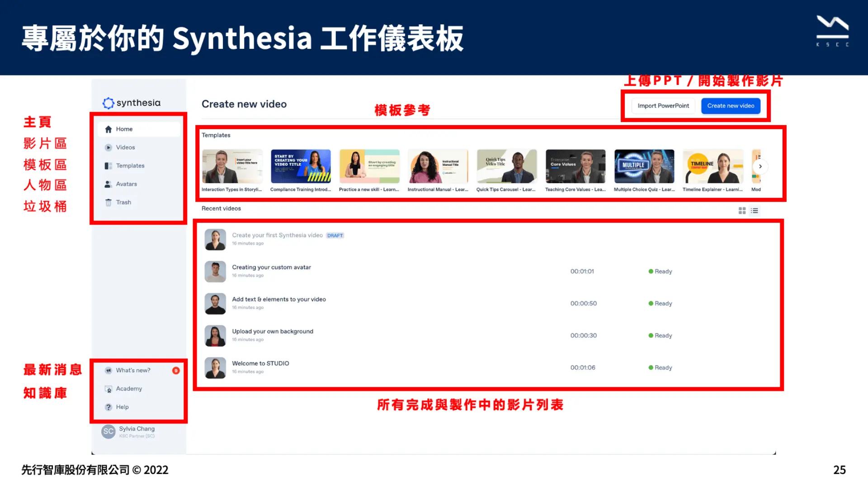
Task: Show next templates with carousel arrow
Action: 760,166
